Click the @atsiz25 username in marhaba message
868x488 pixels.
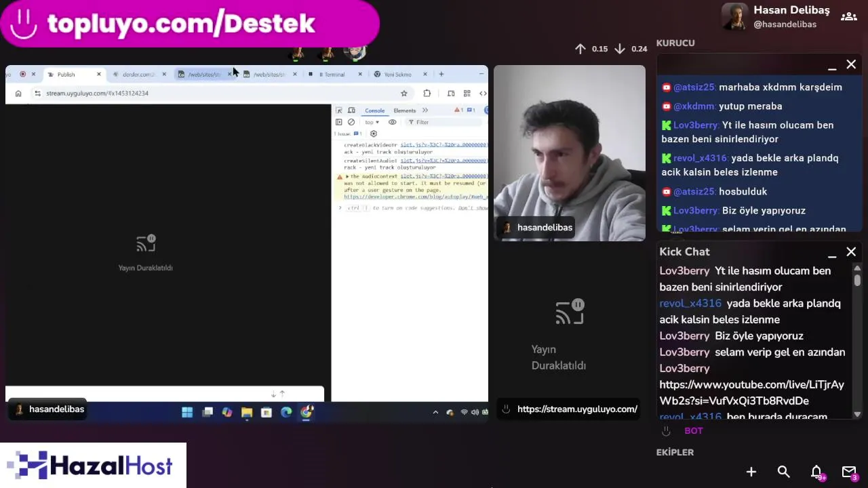[x=694, y=87]
